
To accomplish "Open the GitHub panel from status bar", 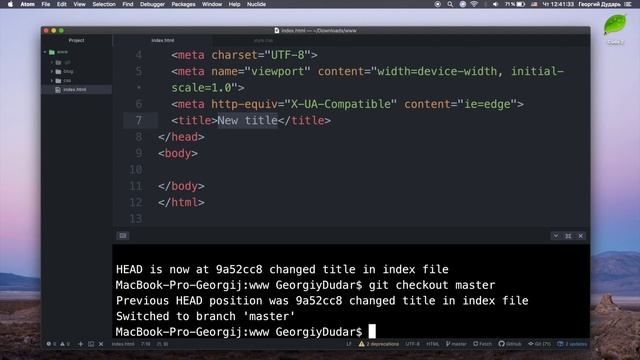I will (x=510, y=344).
